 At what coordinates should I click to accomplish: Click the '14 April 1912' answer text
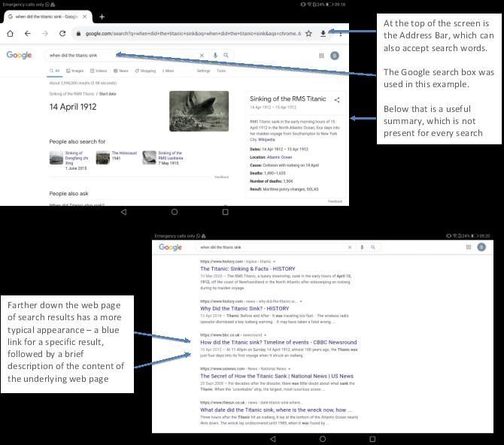click(x=73, y=107)
